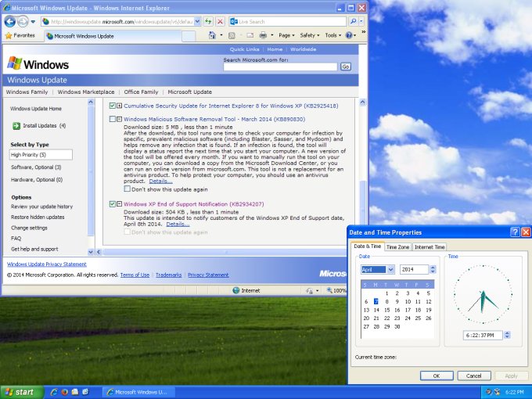Collapse End of Support Notification details
Image resolution: width=532 pixels, height=399 pixels.
click(120, 204)
